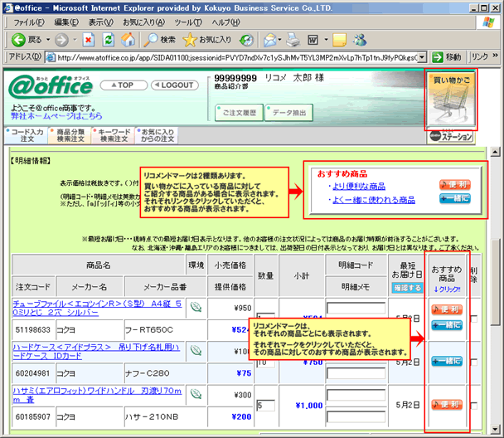504x438 pixels.
Task: Open the shopping cart 買い物かご image
Action: coord(451,100)
